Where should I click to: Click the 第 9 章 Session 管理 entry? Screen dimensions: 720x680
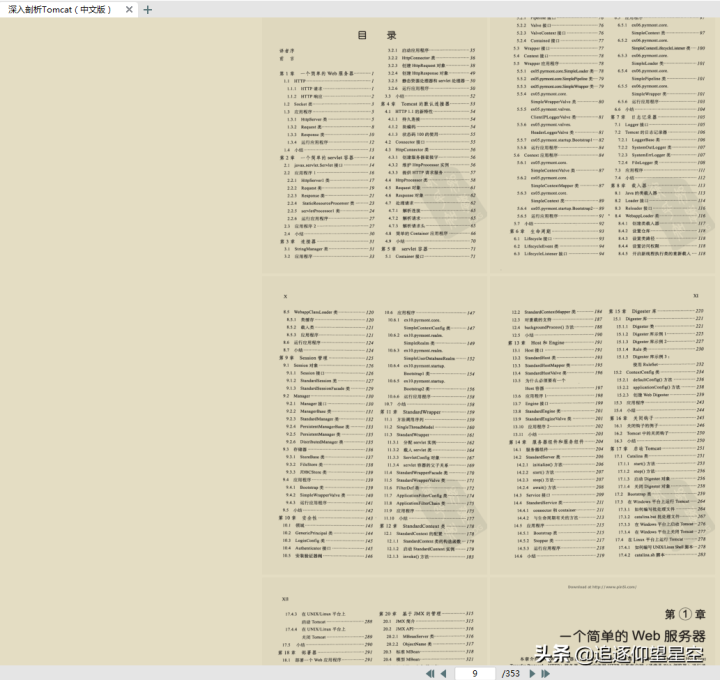pos(326,358)
